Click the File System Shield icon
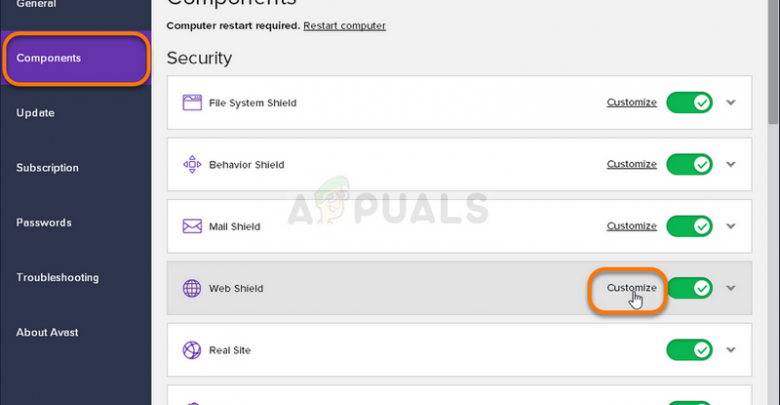This screenshot has width=780, height=405. tap(192, 103)
